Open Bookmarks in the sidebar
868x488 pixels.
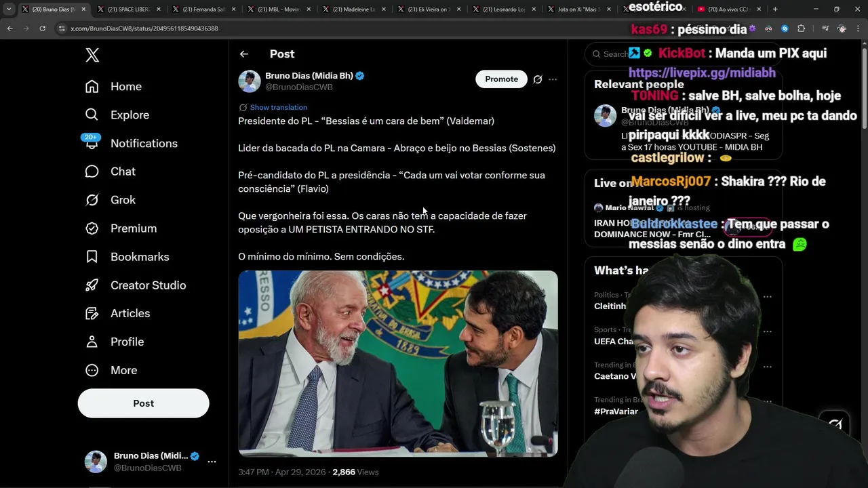127,257
